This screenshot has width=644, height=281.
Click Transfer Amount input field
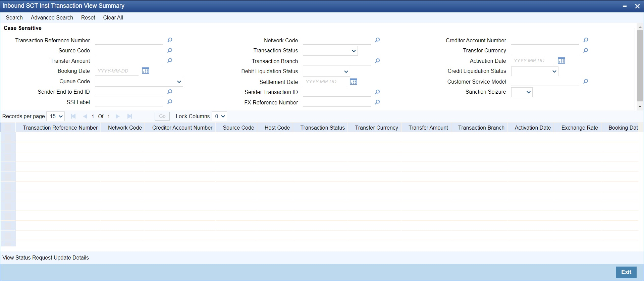click(x=129, y=61)
